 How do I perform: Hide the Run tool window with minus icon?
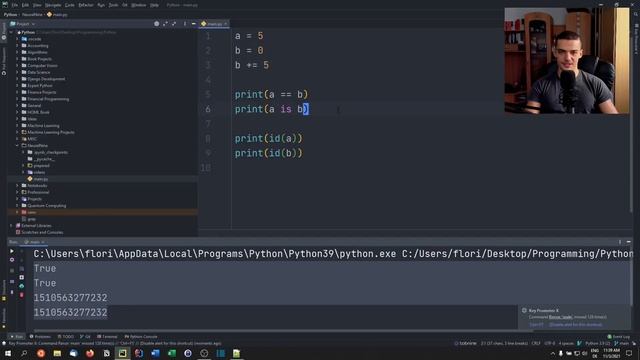(629, 242)
